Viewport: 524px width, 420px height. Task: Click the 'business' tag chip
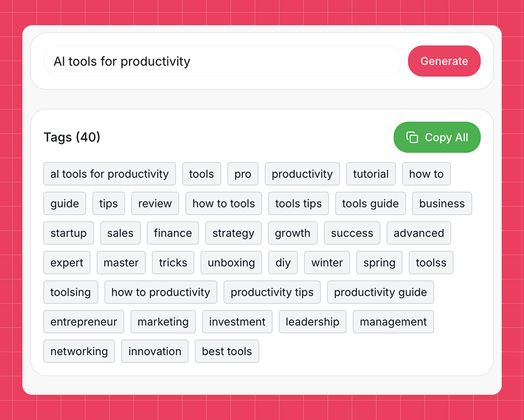pyautogui.click(x=442, y=204)
